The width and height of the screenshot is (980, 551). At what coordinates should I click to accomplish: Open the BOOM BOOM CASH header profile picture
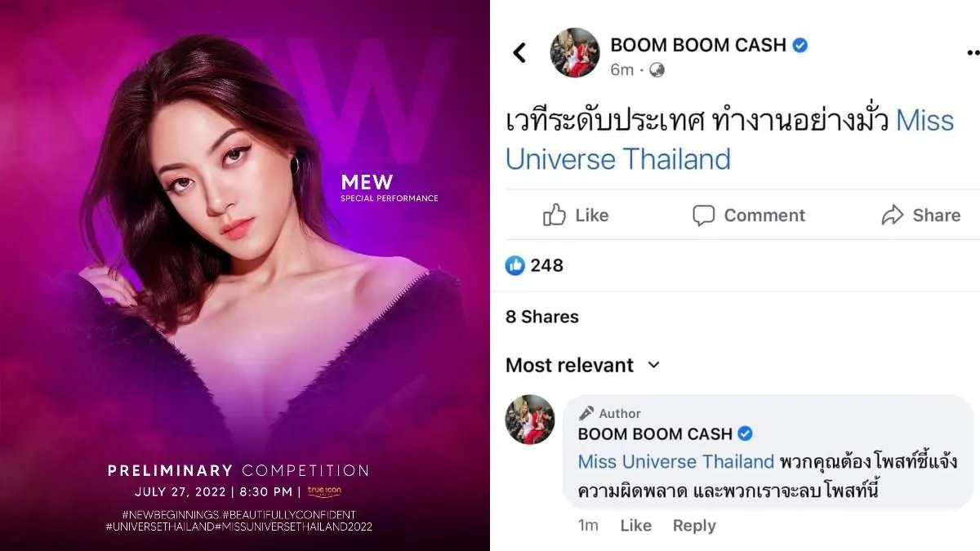click(x=575, y=53)
